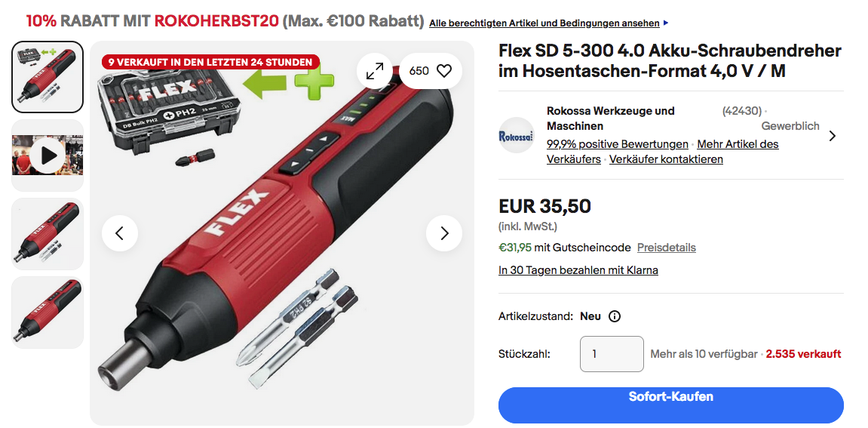Viewport: 868px width, 428px height.
Task: Select the third screwdriver thumbnail
Action: pos(48,234)
